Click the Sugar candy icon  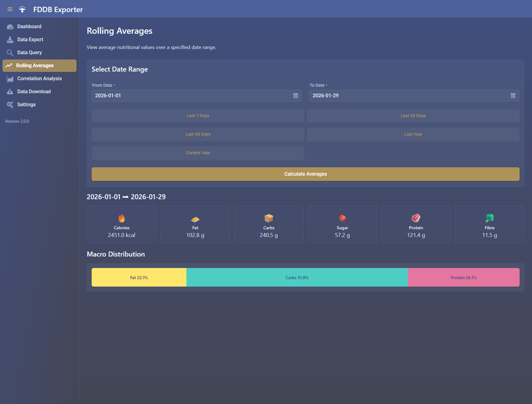(x=342, y=218)
